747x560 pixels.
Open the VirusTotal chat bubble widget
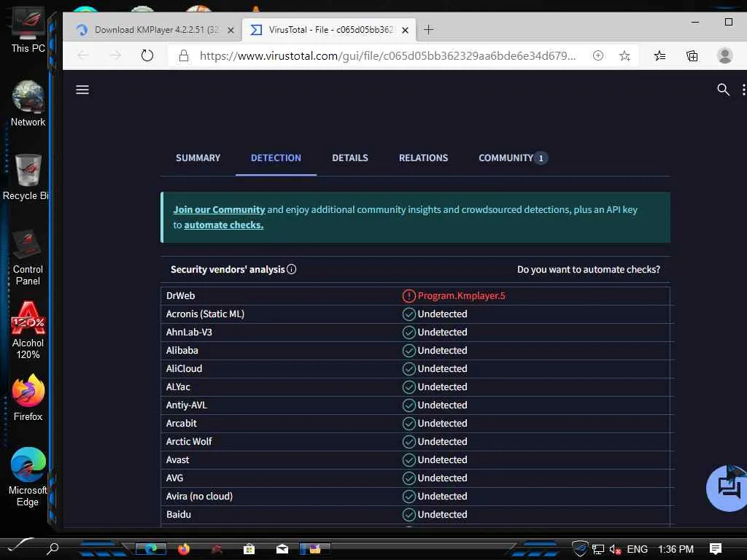[x=727, y=489]
